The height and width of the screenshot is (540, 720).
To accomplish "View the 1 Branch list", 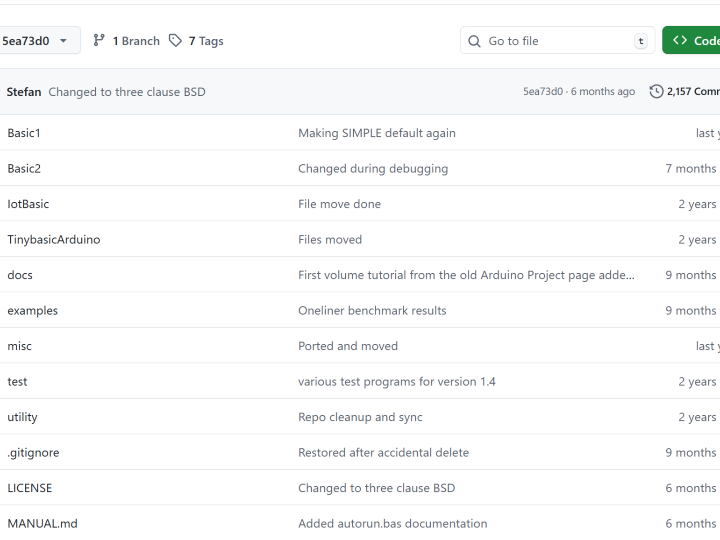I will click(x=135, y=41).
